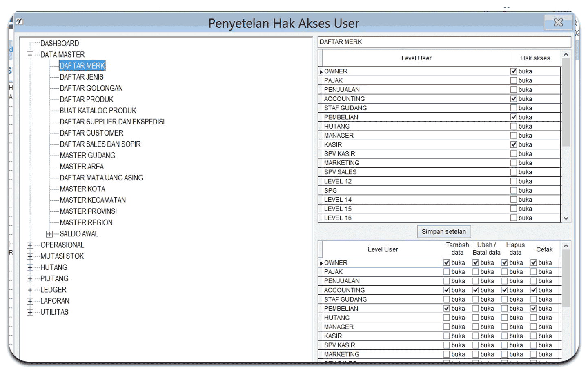588x369 pixels.
Task: Select DAFTAR SUPPLIER DAN EKSPEDISI item
Action: coord(112,122)
